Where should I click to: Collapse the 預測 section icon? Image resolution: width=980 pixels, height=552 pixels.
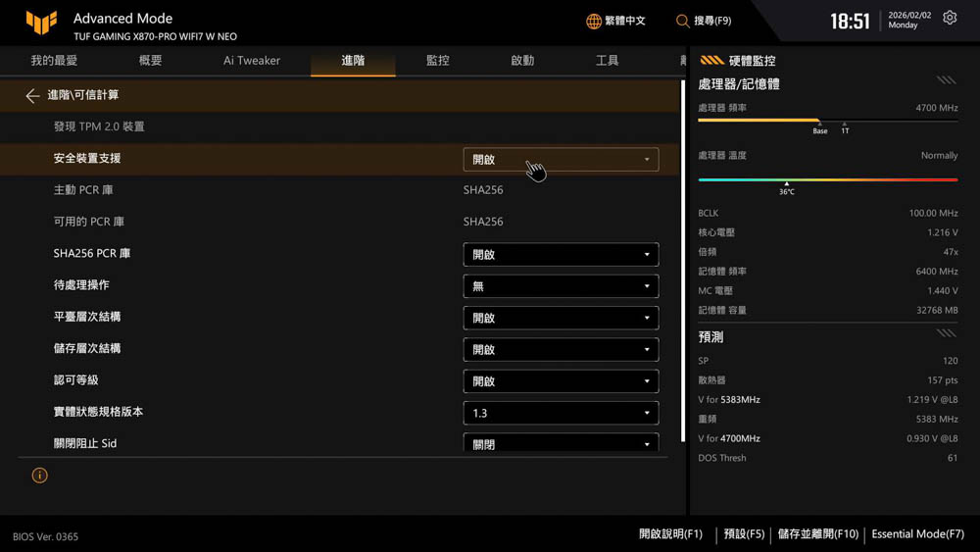(x=946, y=334)
